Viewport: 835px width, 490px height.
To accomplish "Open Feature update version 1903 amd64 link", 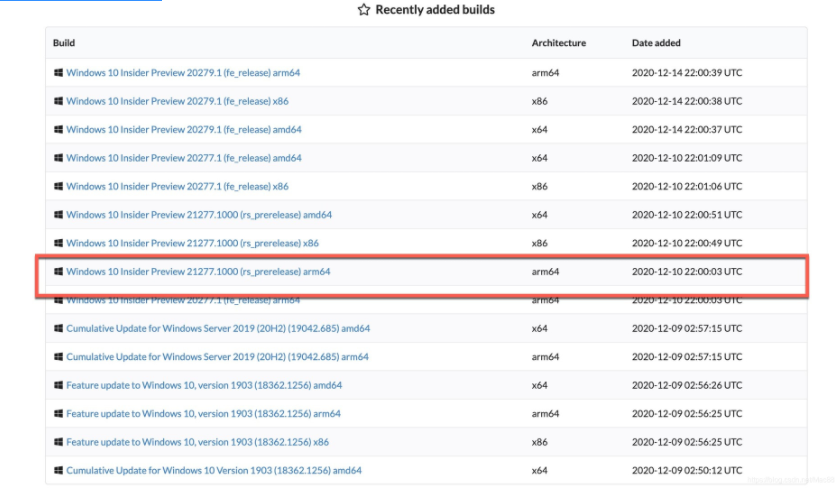I will (204, 385).
